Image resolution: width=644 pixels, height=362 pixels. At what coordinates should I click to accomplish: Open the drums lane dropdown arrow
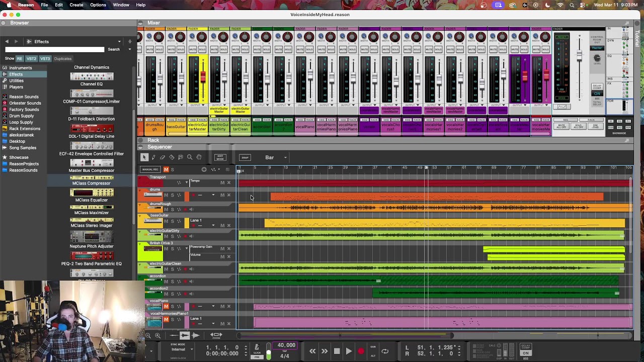[x=213, y=195]
